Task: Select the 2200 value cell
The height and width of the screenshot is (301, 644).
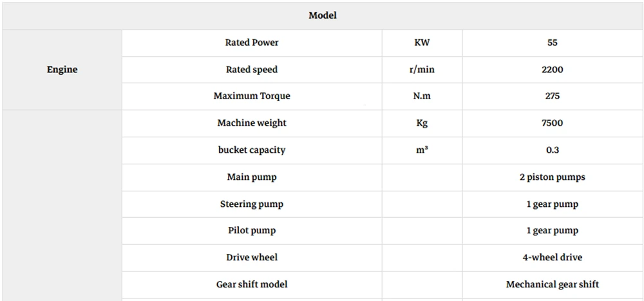Action: pyautogui.click(x=553, y=70)
